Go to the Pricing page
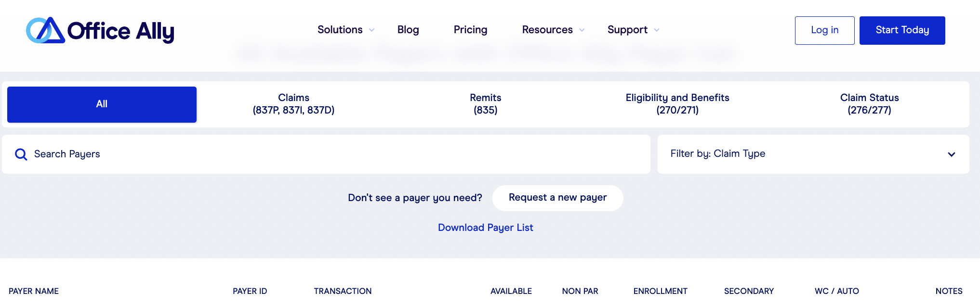Screen dimensions: 980x305 point(470,30)
